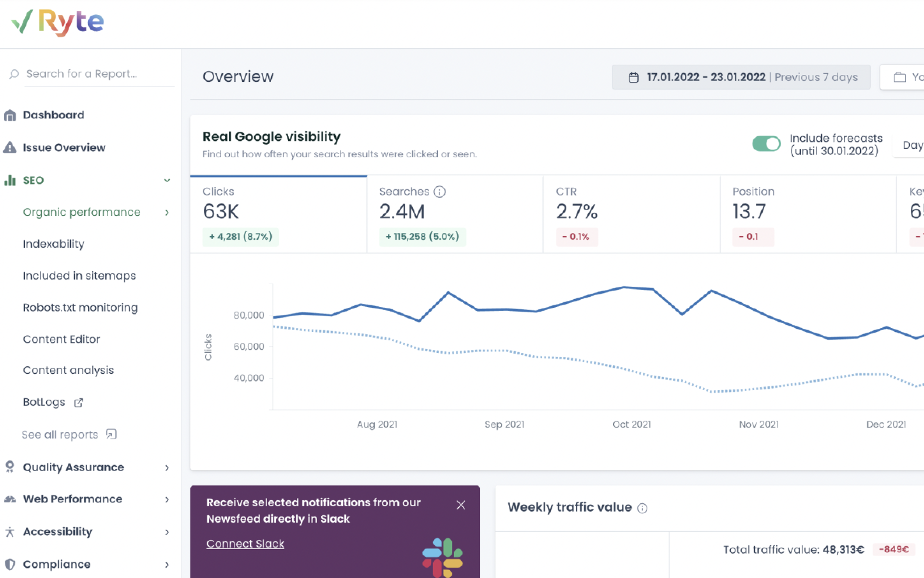Expand Web Performance submenu
The image size is (924, 578).
167,499
